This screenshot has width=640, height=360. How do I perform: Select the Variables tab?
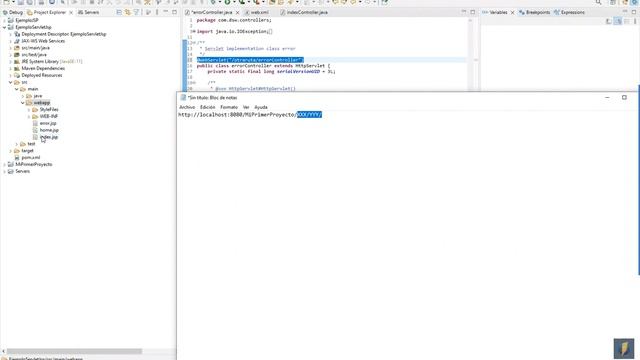click(x=495, y=12)
